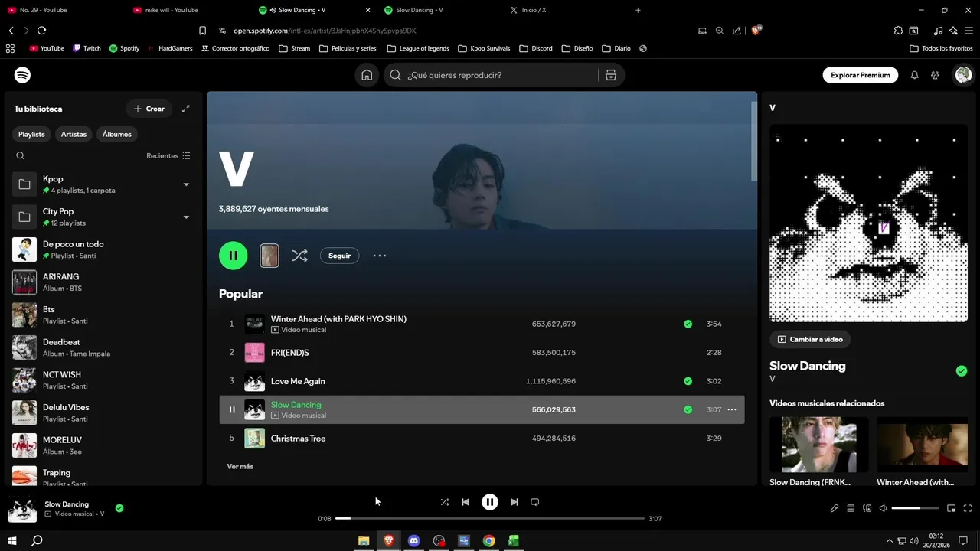Open the mini player icon
The image size is (980, 551).
coord(952,508)
